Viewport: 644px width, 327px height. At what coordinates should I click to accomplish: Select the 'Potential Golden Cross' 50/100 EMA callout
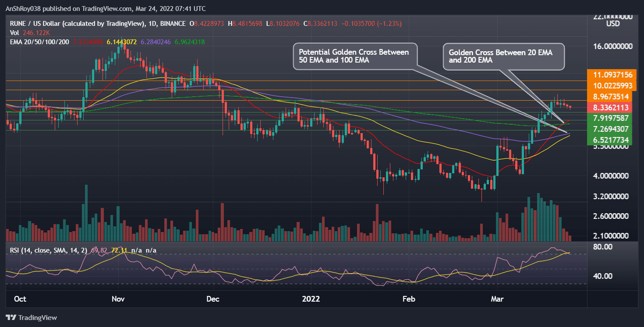tap(354, 56)
